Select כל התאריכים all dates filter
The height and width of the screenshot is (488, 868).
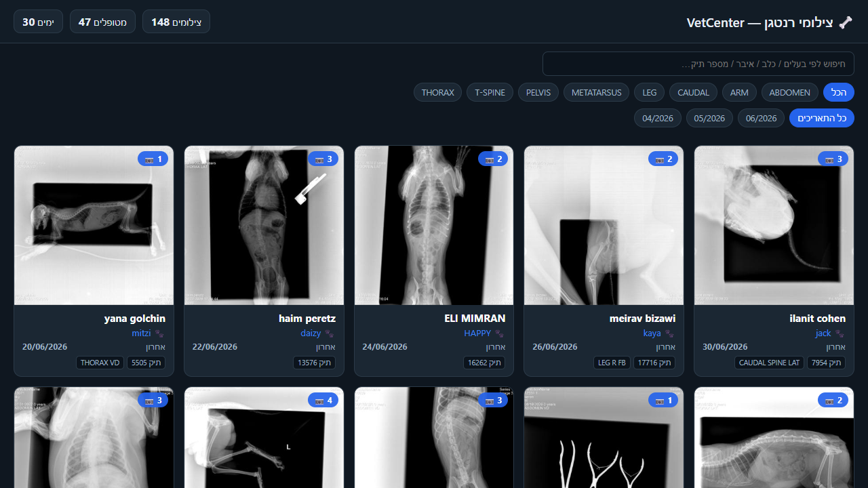[822, 118]
